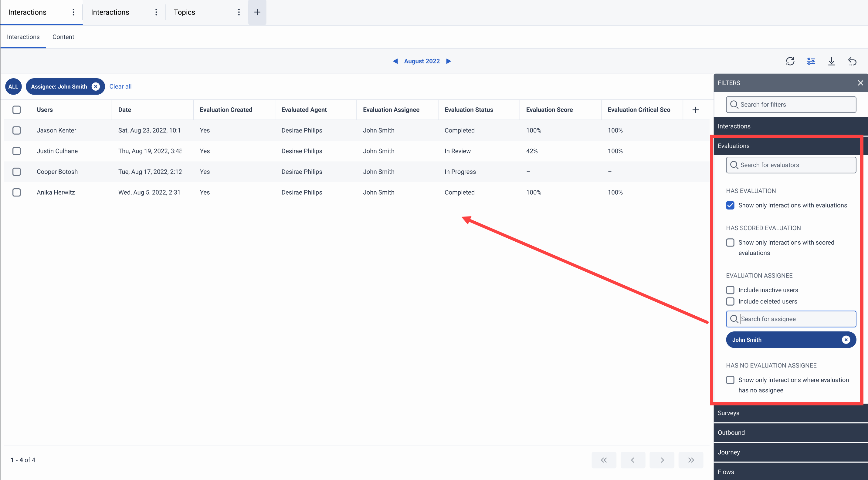Viewport: 868px width, 480px height.
Task: Remove John Smith from evaluation assignee selection
Action: pyautogui.click(x=846, y=340)
